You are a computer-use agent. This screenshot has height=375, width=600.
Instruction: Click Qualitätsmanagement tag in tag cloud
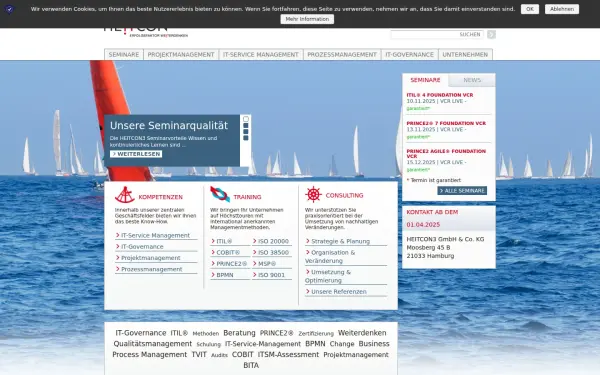click(152, 344)
